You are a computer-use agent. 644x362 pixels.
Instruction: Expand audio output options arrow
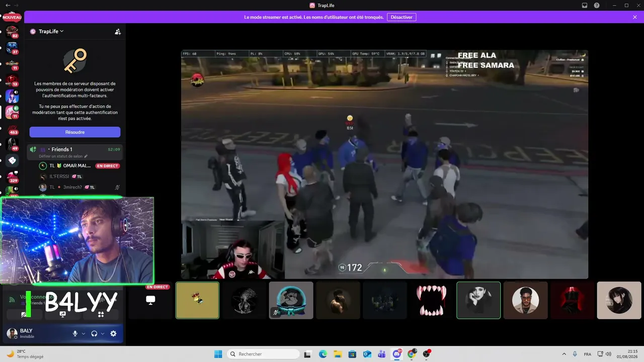[103, 333]
